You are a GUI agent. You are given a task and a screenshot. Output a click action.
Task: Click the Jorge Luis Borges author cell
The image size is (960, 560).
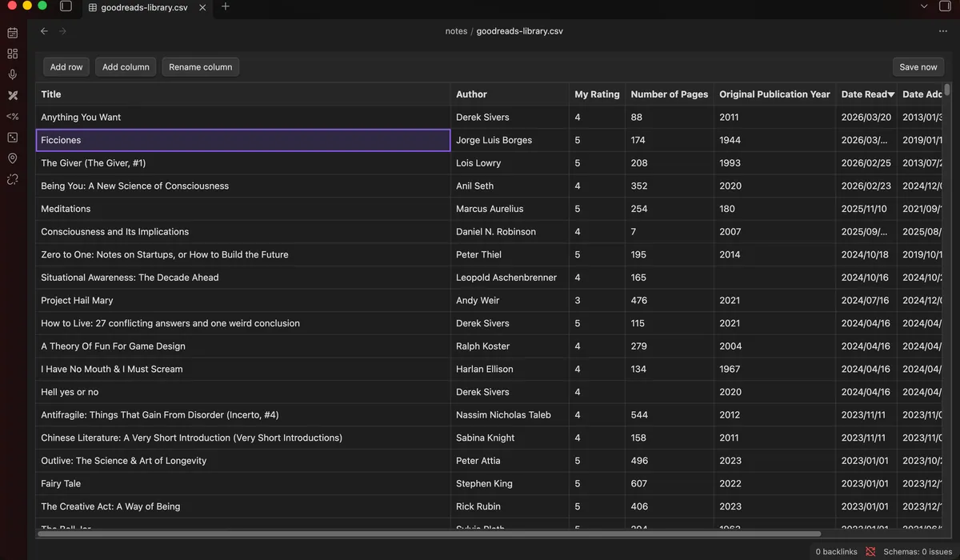[510, 140]
